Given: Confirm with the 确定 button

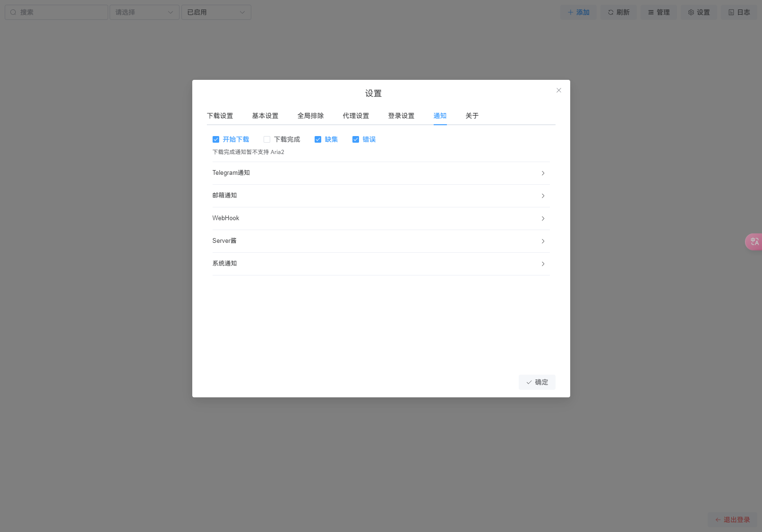Looking at the screenshot, I should pyautogui.click(x=537, y=382).
